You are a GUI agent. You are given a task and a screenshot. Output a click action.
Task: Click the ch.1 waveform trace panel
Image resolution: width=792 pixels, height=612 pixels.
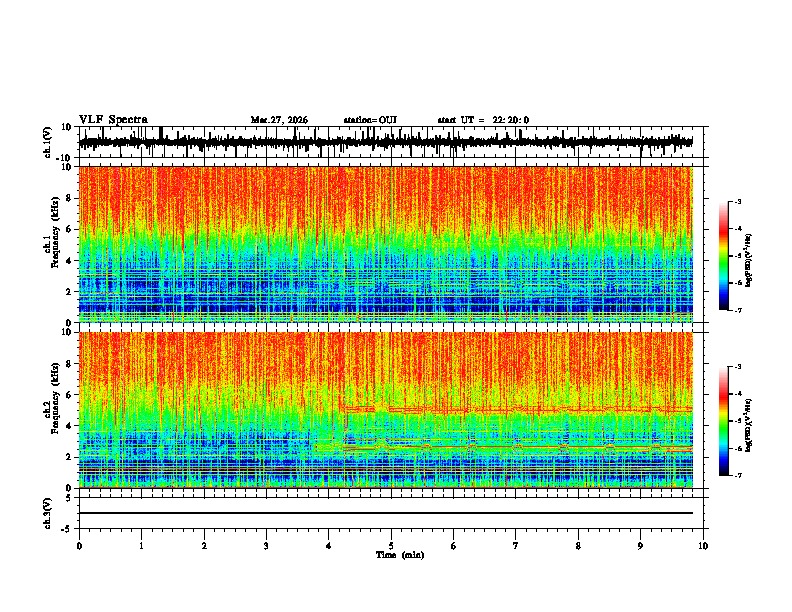(x=390, y=142)
